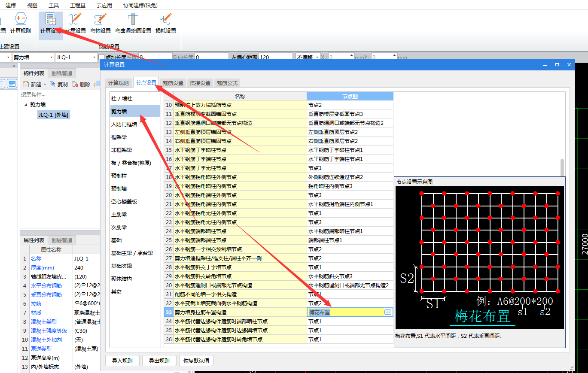Click 节点图 column header
The width and height of the screenshot is (588, 373).
(x=350, y=96)
